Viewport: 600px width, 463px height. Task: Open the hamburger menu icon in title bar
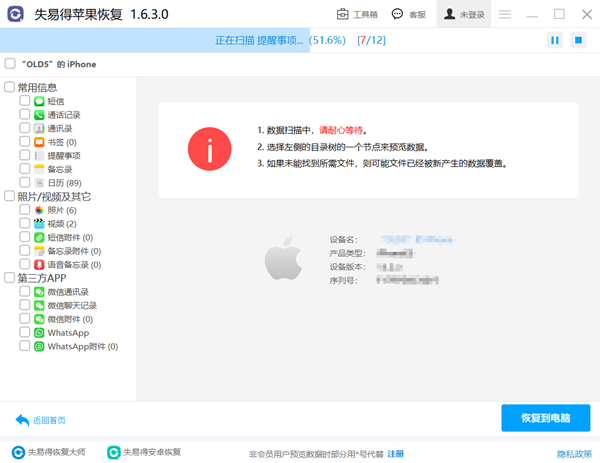tap(505, 14)
